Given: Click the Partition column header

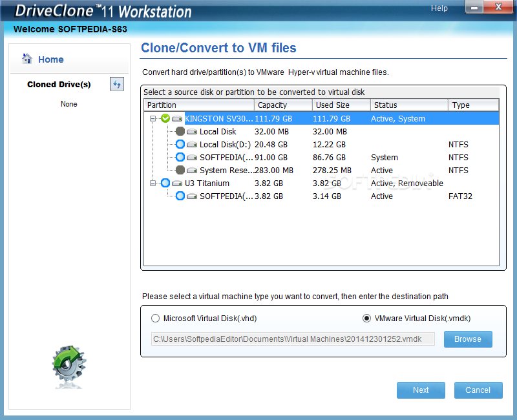Looking at the screenshot, I should click(x=199, y=105).
